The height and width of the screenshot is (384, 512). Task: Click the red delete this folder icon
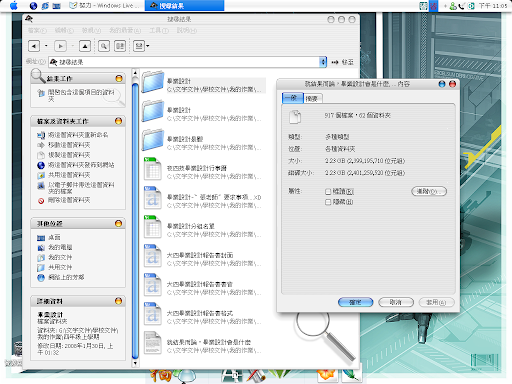pyautogui.click(x=41, y=201)
